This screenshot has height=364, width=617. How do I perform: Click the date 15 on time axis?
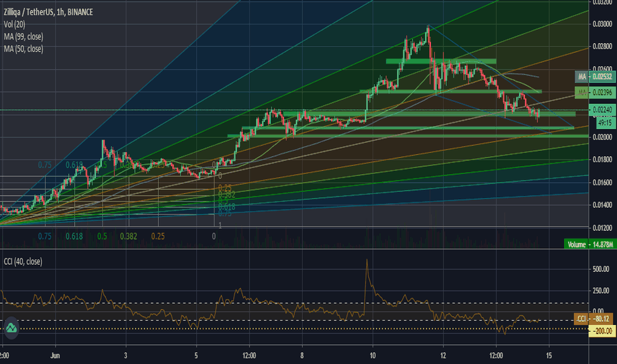(x=549, y=355)
